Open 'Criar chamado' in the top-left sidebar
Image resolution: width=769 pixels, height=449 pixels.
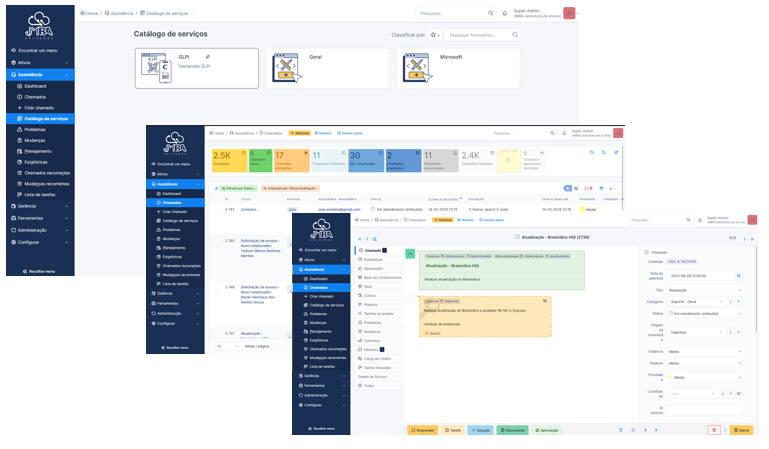pos(36,107)
